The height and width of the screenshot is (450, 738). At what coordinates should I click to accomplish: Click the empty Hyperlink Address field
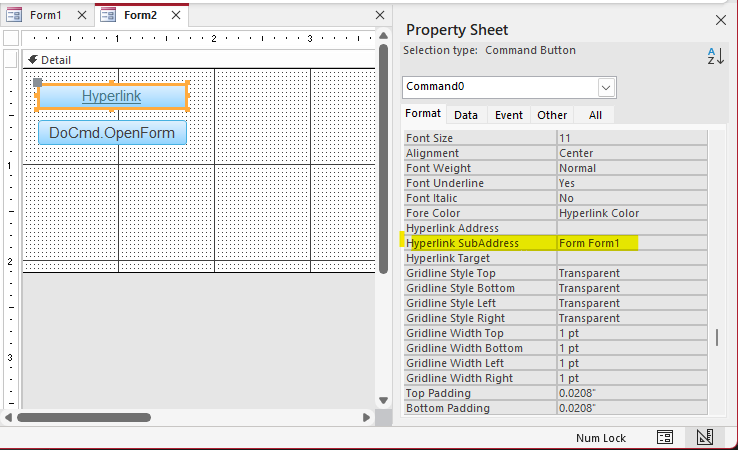(x=632, y=228)
